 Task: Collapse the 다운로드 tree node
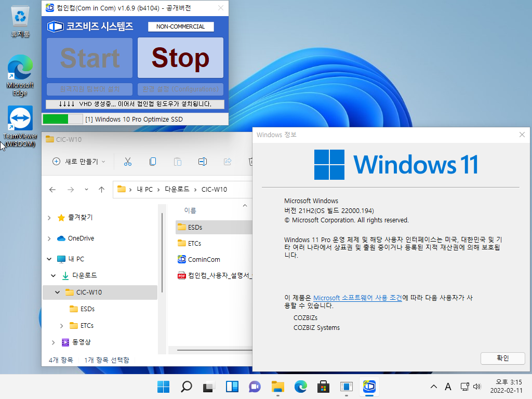click(54, 275)
